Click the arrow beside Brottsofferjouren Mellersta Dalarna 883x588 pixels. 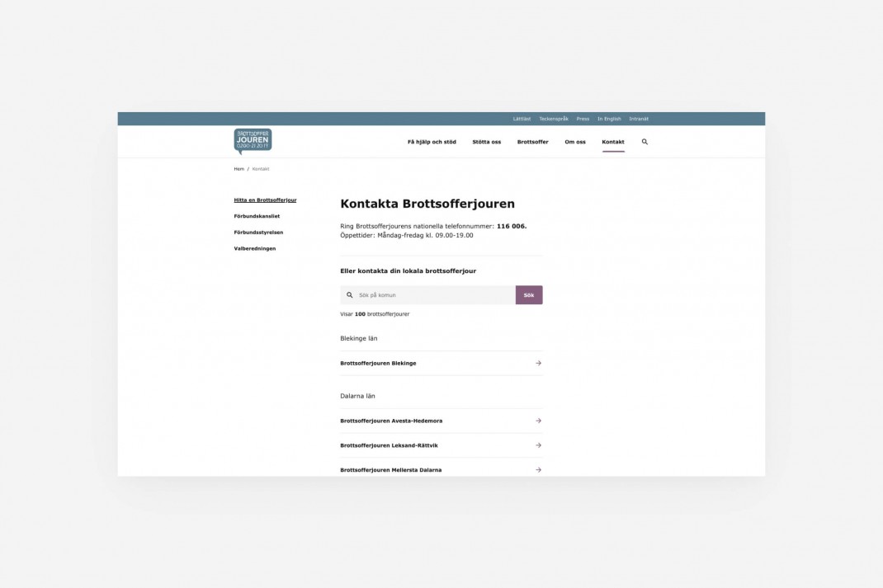(538, 470)
